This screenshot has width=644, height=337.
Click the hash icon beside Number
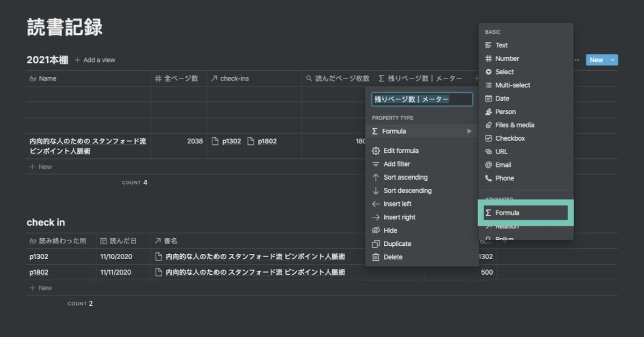tap(488, 58)
